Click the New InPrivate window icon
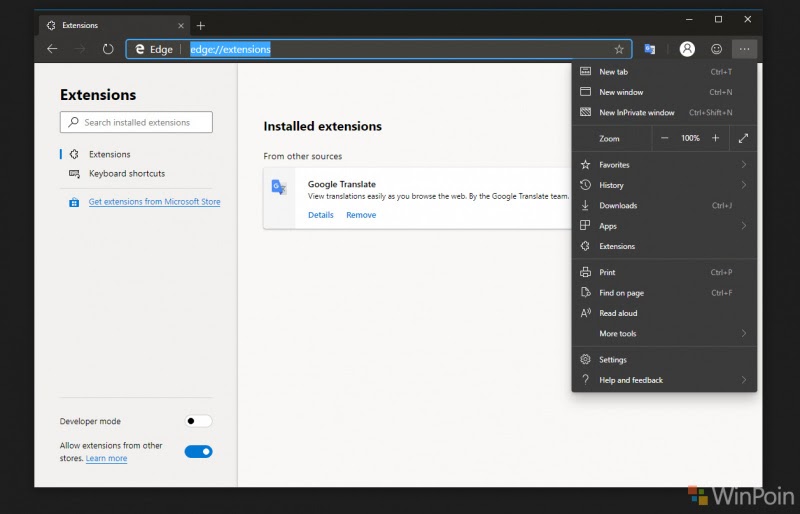This screenshot has height=514, width=800. coord(585,112)
